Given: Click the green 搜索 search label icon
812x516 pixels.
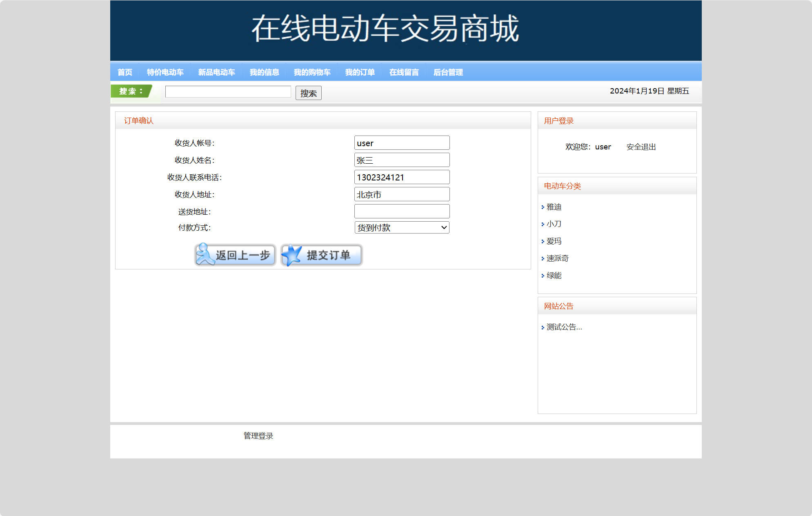Looking at the screenshot, I should pyautogui.click(x=129, y=91).
